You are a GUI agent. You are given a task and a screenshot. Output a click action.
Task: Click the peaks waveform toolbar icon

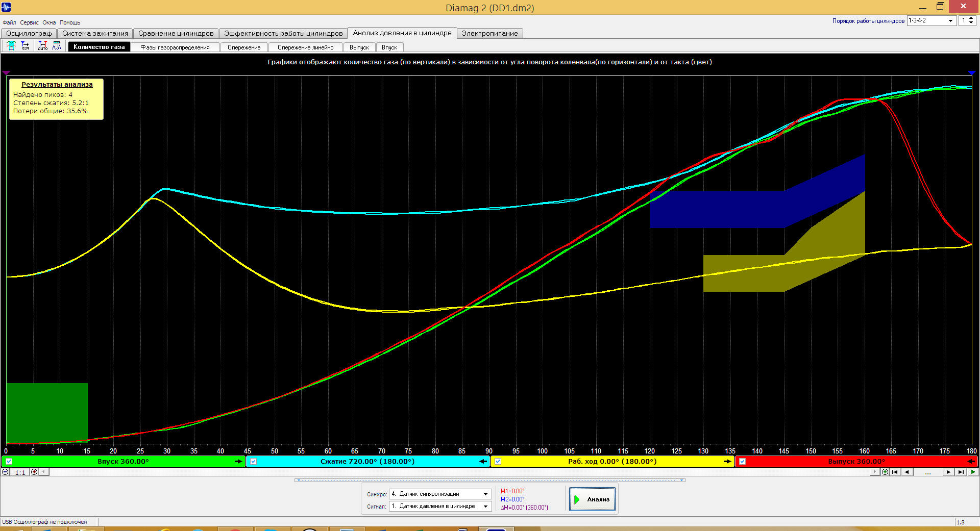(x=57, y=46)
